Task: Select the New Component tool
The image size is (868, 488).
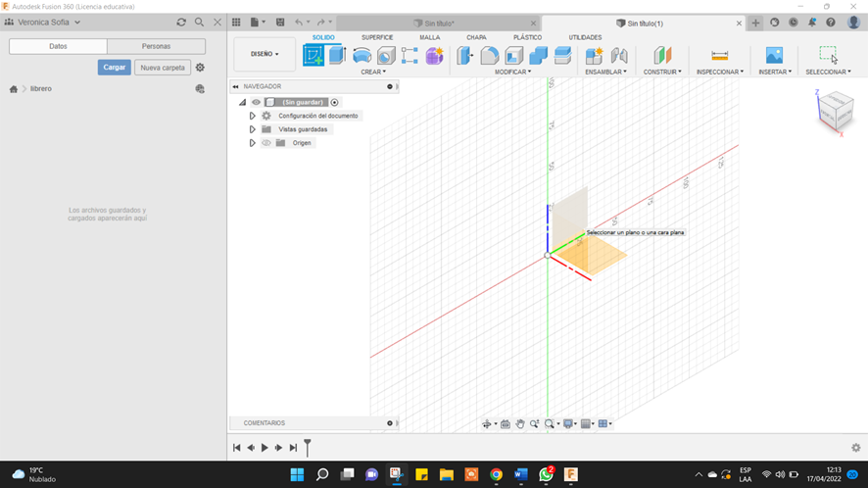Action: [595, 56]
